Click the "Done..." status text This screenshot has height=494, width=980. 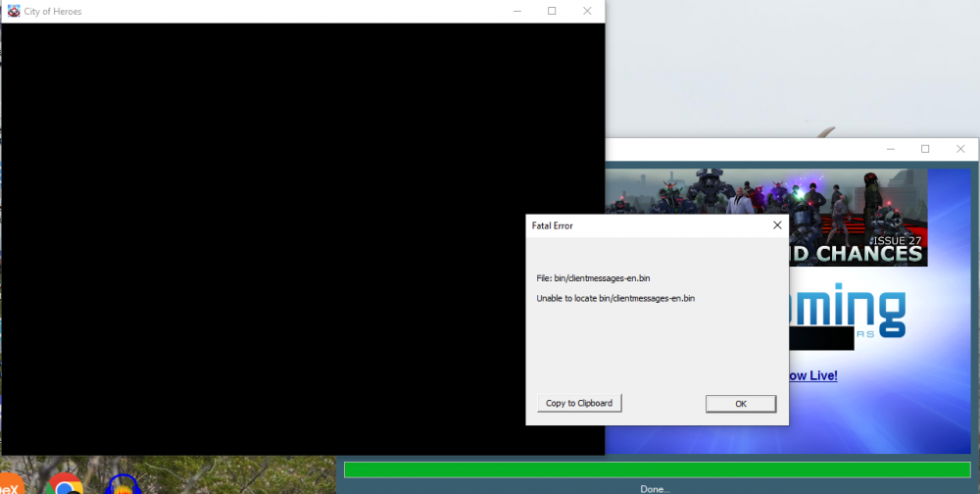coord(656,488)
